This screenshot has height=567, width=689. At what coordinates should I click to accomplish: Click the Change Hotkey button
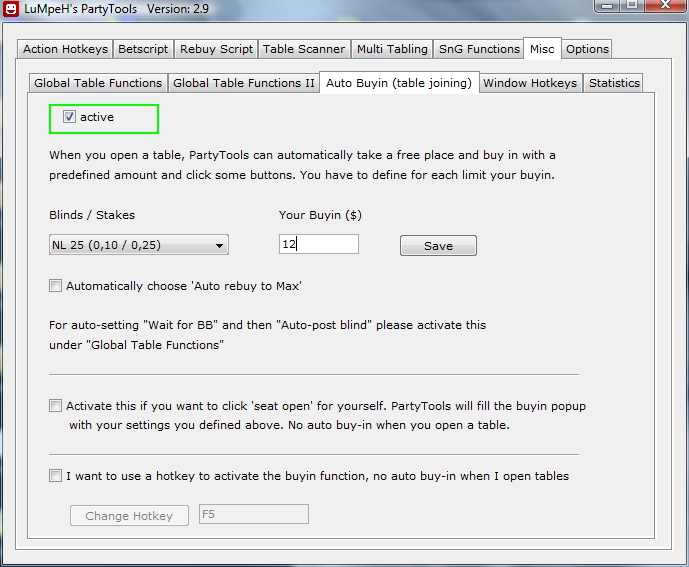pyautogui.click(x=129, y=515)
